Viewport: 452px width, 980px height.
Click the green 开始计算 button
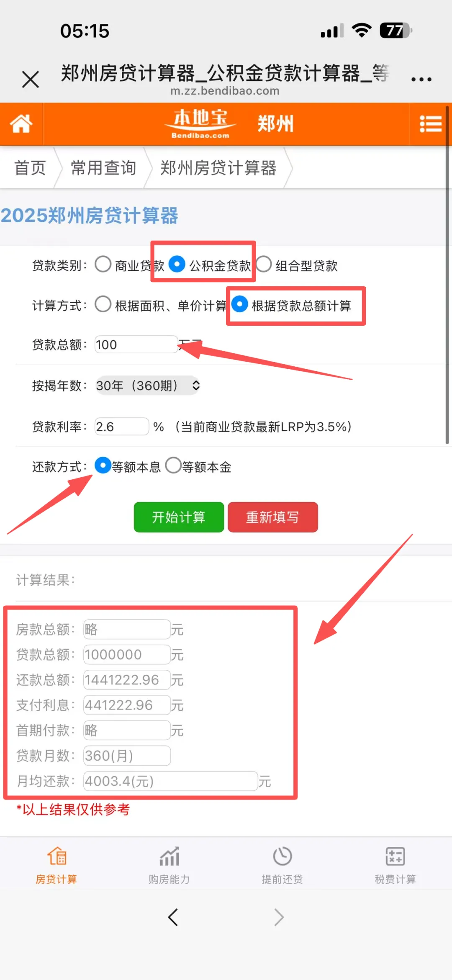click(179, 517)
